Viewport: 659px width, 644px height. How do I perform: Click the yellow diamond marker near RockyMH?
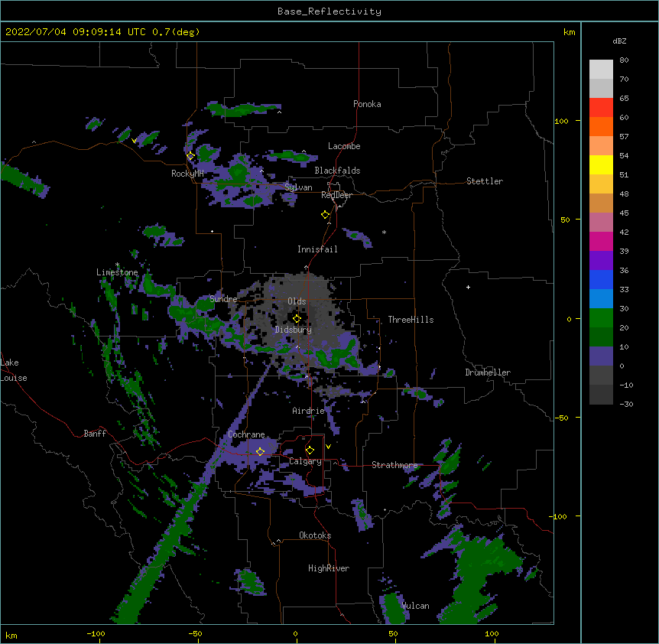[190, 156]
